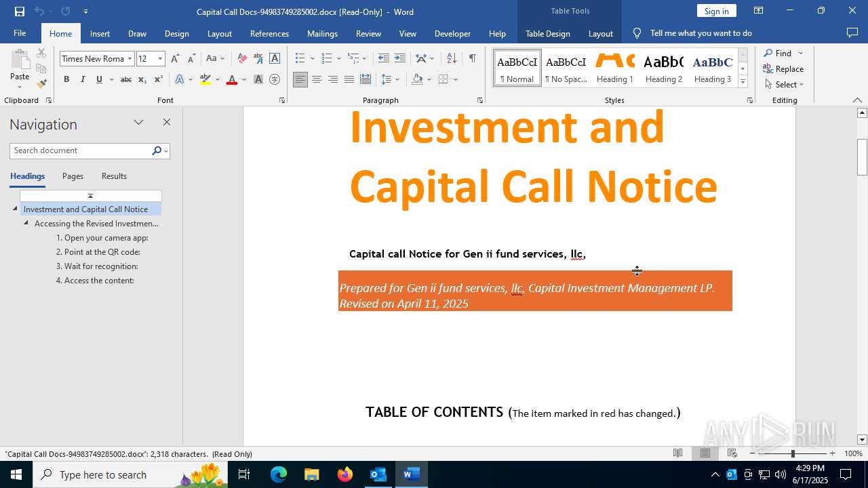
Task: Click Replace in the Editing group
Action: [x=783, y=68]
